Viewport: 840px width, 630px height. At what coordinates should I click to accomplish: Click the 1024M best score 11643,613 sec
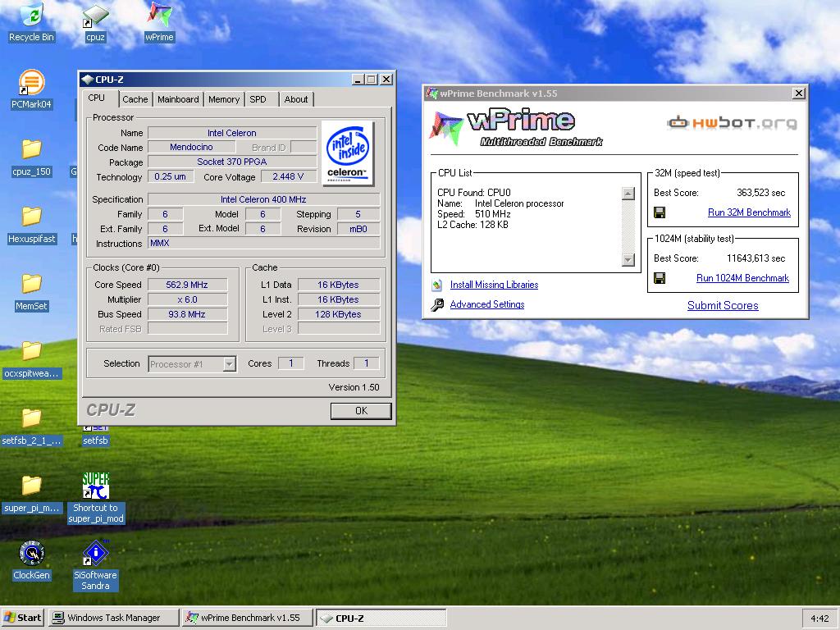(x=756, y=258)
